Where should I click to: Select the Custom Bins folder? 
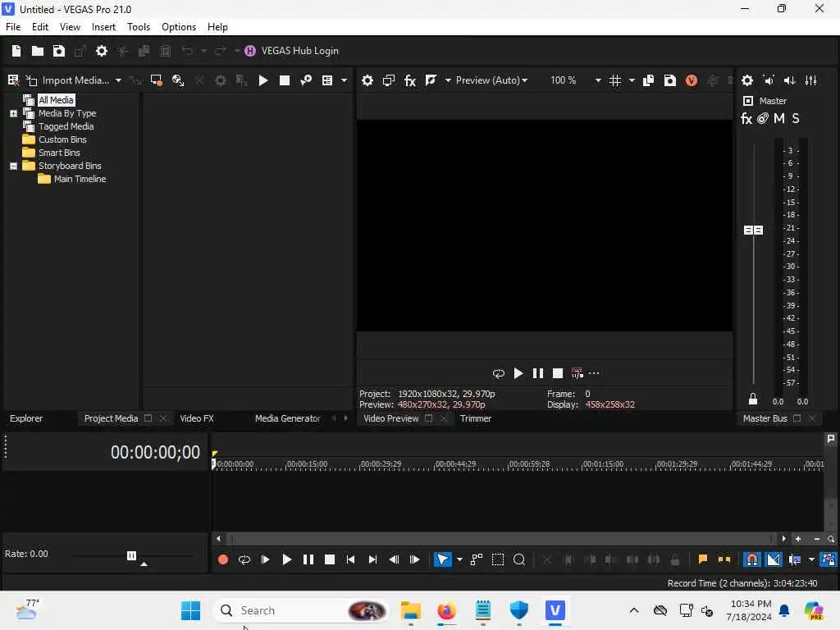pyautogui.click(x=62, y=139)
